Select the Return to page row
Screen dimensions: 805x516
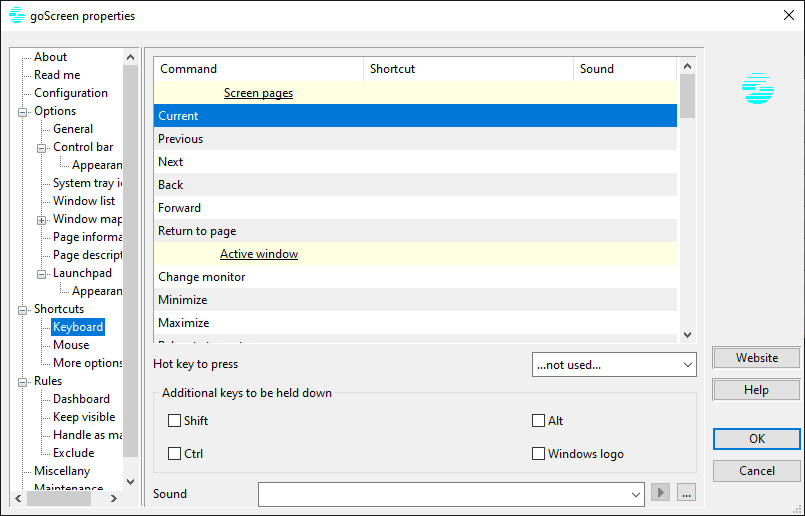pos(415,231)
